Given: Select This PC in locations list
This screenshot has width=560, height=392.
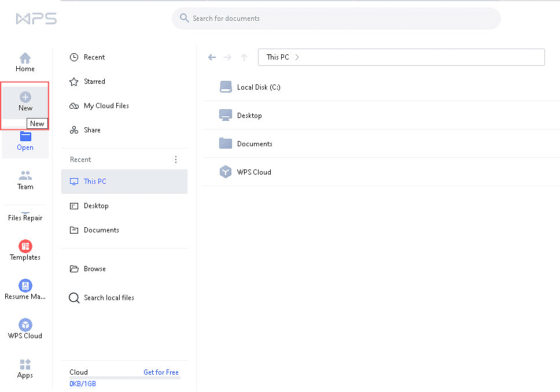Looking at the screenshot, I should click(124, 182).
